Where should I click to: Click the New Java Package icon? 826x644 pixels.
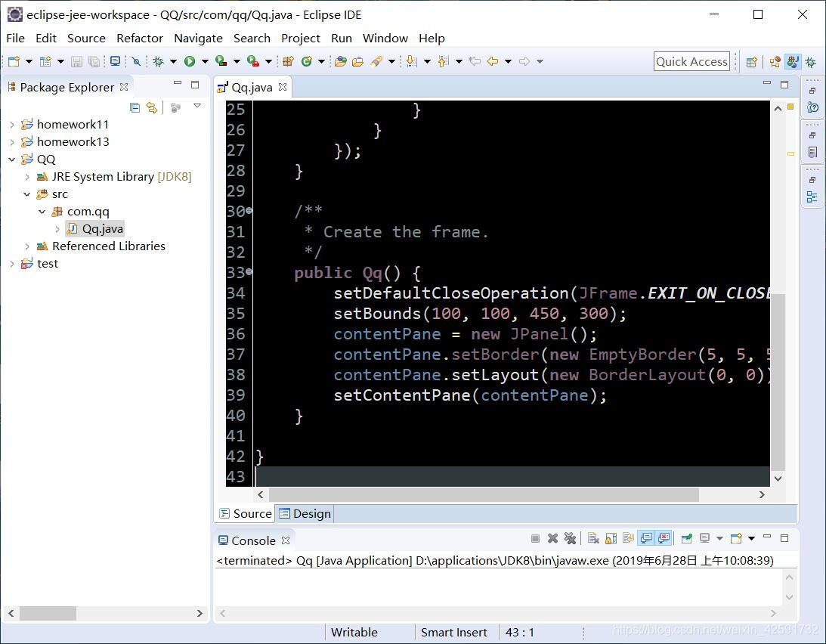pos(288,62)
